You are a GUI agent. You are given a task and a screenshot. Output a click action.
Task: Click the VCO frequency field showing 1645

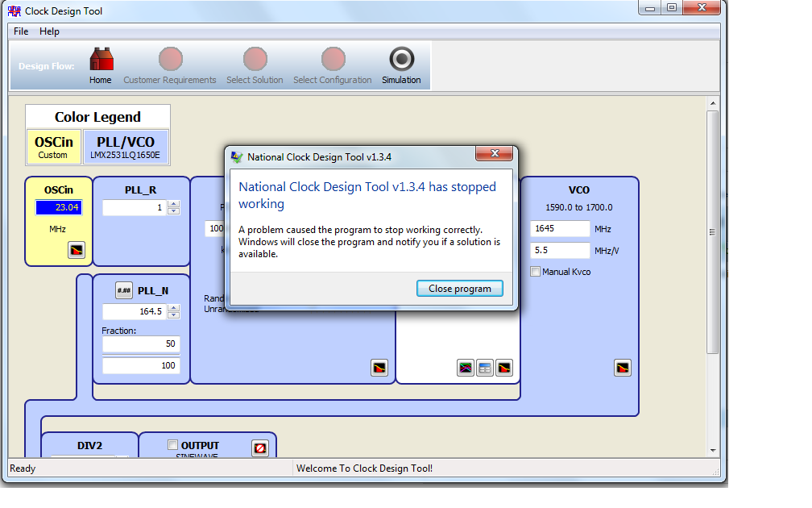560,229
